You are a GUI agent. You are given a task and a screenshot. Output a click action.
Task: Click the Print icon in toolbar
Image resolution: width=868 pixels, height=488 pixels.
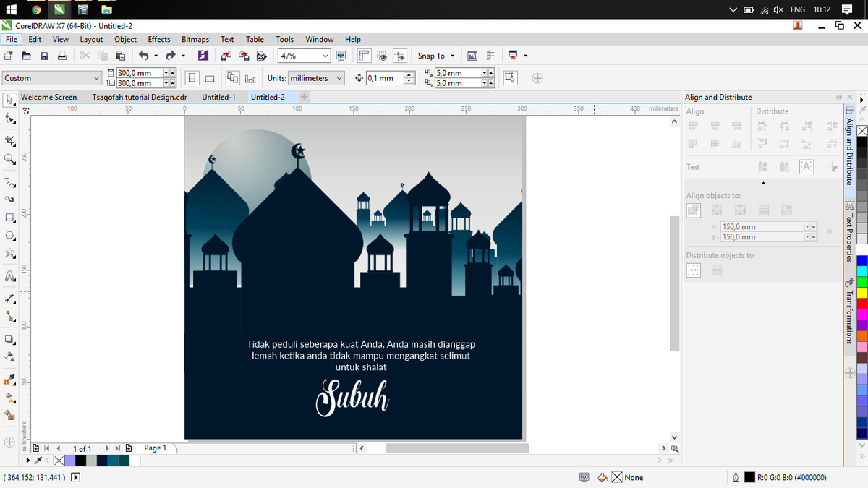click(62, 56)
